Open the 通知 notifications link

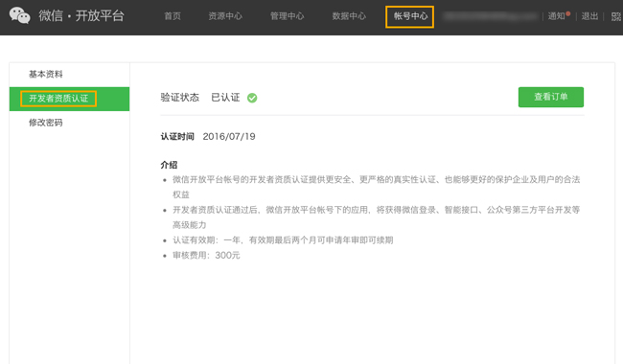(556, 16)
